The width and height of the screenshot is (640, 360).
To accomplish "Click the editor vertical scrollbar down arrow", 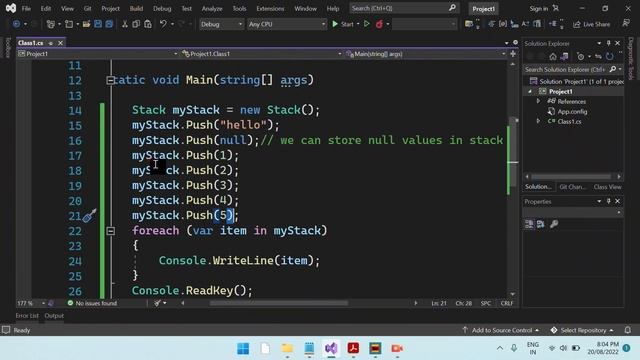I will [513, 294].
